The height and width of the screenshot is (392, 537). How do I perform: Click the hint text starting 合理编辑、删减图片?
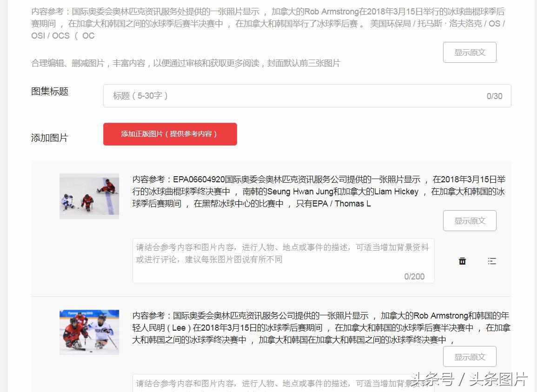pos(186,63)
